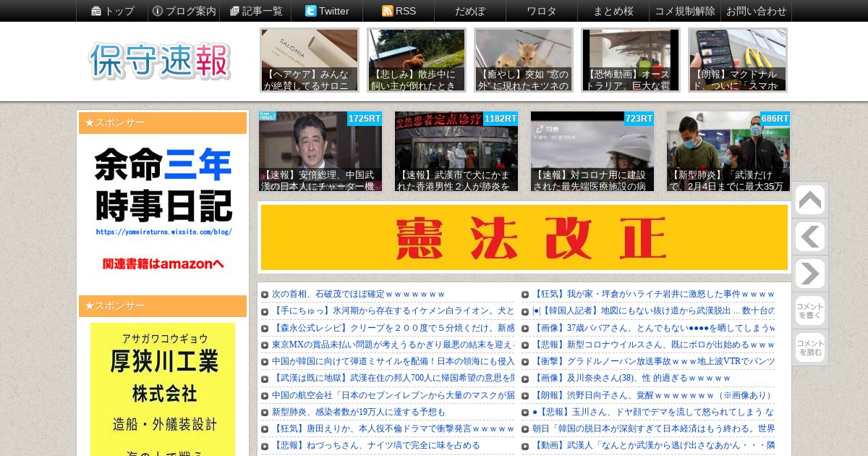Open link 【悲報】ねづっちさん、ナイツ塙で
This screenshot has width=868, height=456.
[x=376, y=445]
